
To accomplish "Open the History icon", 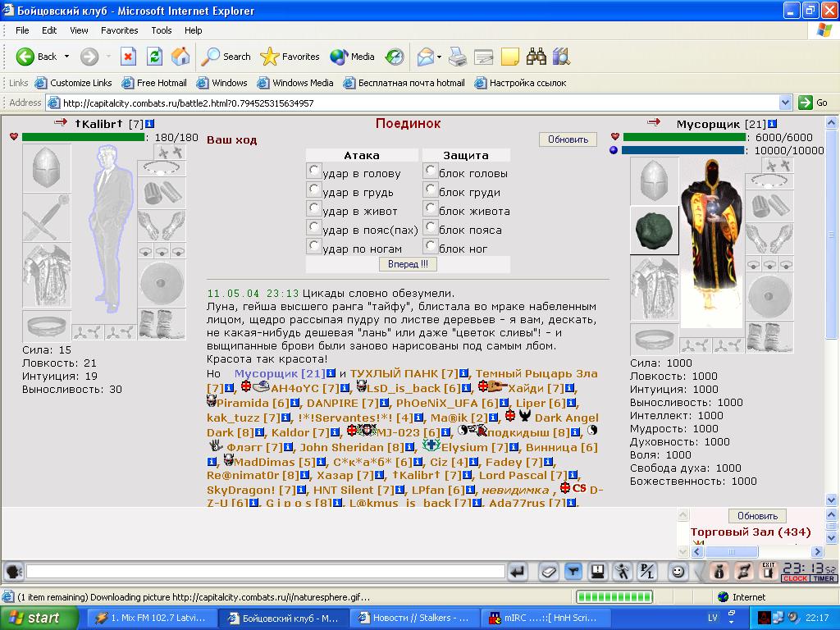I will tap(395, 57).
